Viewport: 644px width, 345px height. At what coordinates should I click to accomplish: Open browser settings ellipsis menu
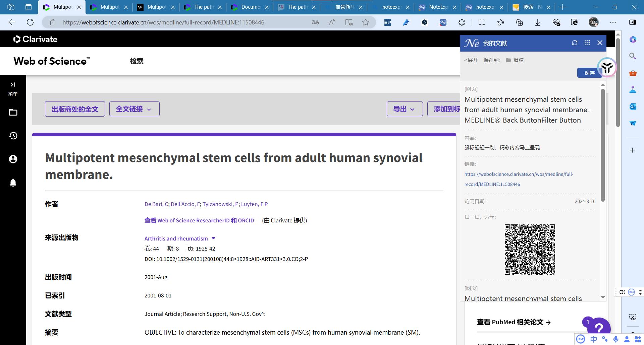point(613,22)
